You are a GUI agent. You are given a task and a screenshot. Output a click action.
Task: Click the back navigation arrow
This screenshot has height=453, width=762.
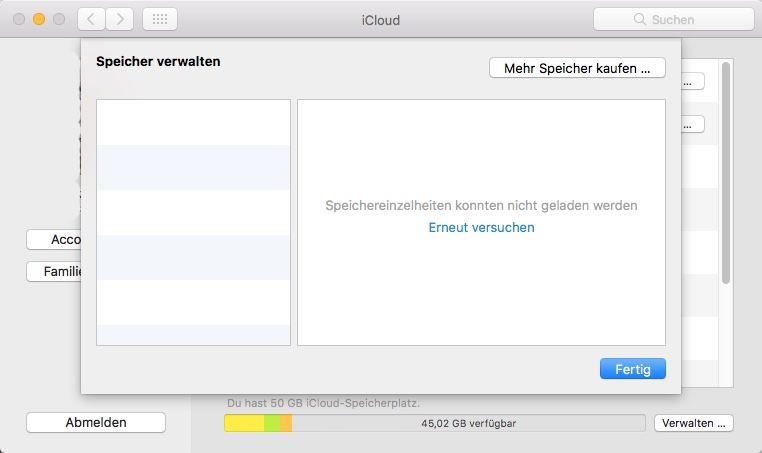click(x=91, y=19)
